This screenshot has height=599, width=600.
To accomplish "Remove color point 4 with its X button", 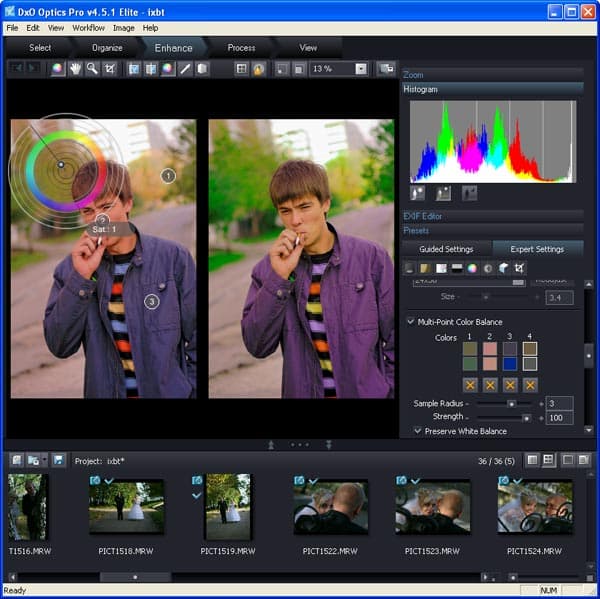I will pyautogui.click(x=530, y=385).
